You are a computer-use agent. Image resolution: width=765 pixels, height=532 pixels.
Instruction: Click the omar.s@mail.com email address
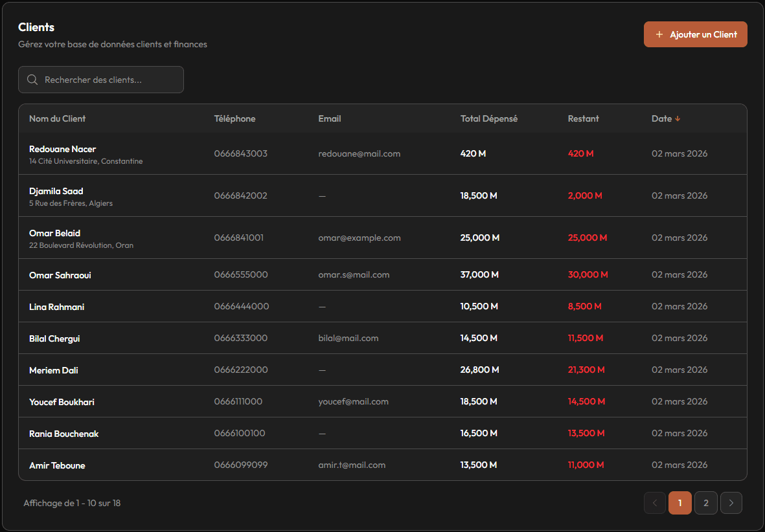[354, 275]
